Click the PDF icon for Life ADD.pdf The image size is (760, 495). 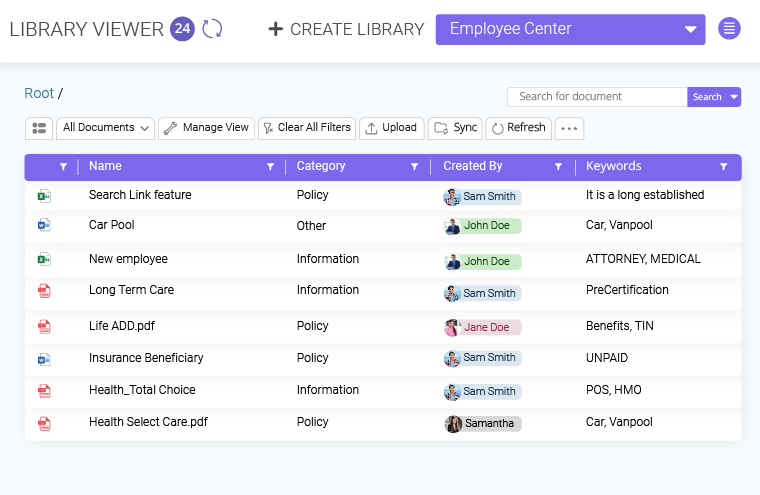[x=44, y=327]
